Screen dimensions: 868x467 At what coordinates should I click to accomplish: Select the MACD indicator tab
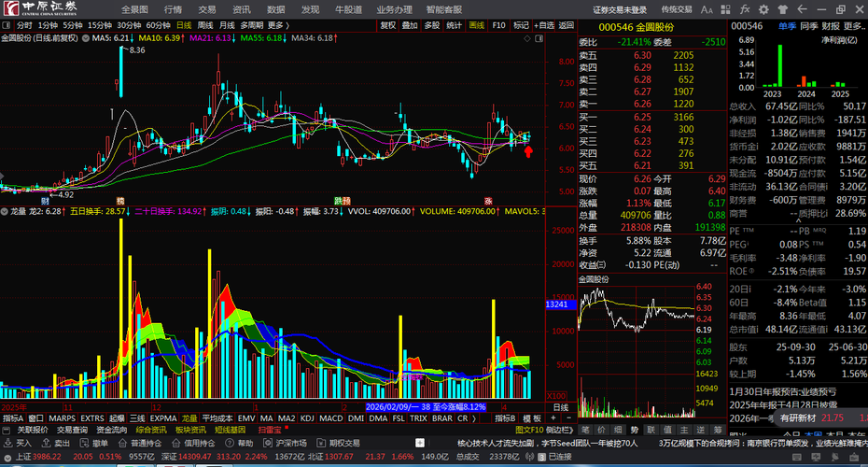tap(331, 418)
